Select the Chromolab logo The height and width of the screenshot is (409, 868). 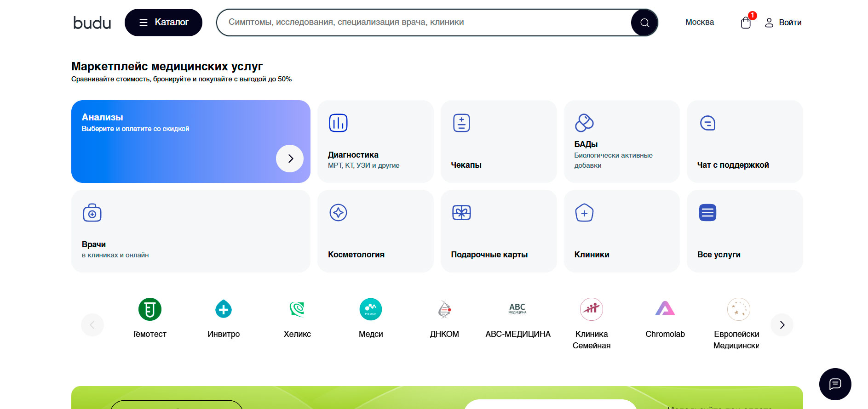point(665,308)
